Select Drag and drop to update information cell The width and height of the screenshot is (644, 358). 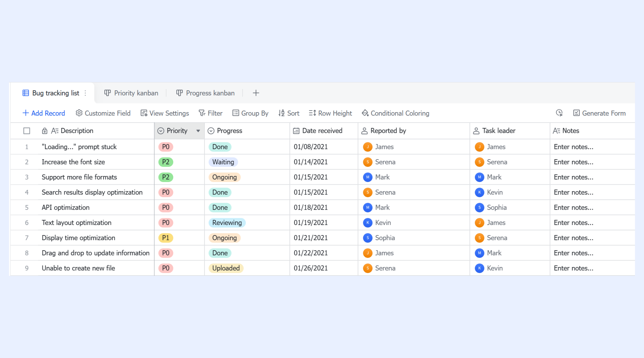(x=96, y=253)
